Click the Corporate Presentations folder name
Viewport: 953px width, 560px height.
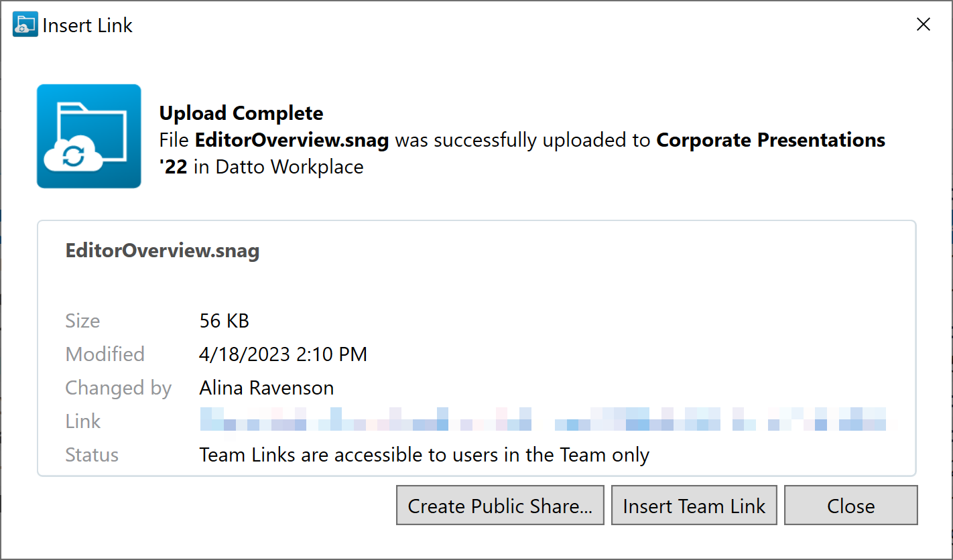pyautogui.click(x=770, y=140)
